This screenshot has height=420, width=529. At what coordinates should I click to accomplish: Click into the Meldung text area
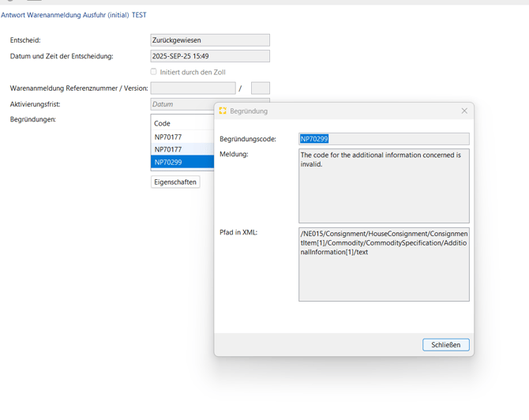(384, 186)
